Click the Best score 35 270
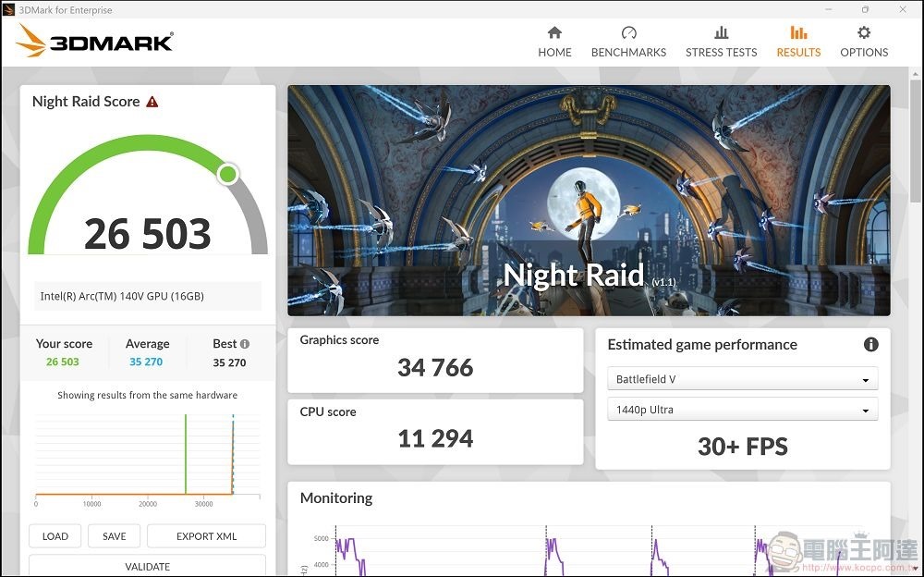This screenshot has height=577, width=924. coord(229,362)
